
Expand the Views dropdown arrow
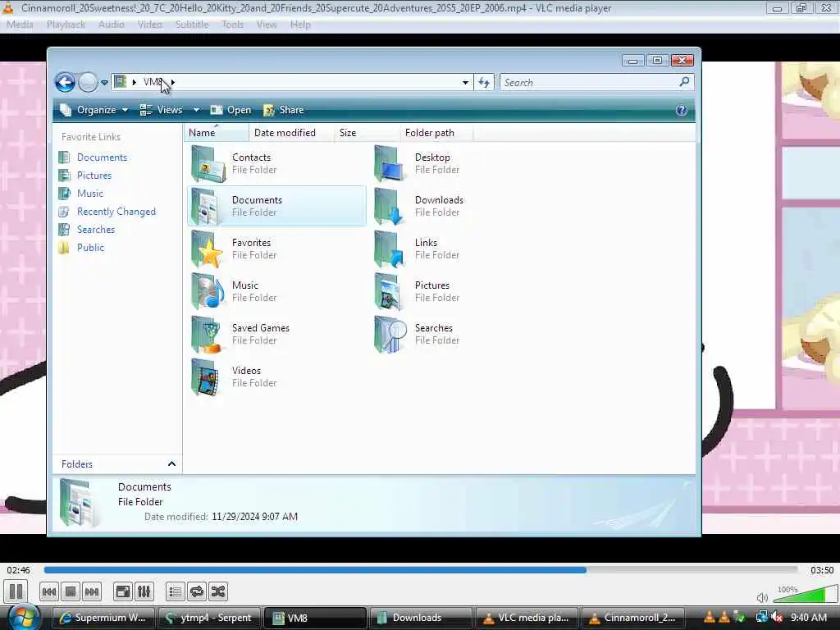tap(196, 110)
